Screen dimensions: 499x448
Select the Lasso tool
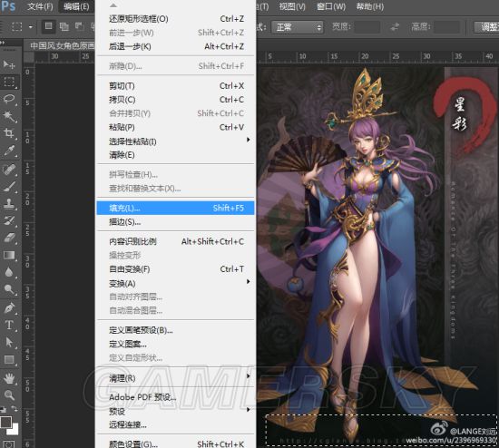tap(9, 99)
